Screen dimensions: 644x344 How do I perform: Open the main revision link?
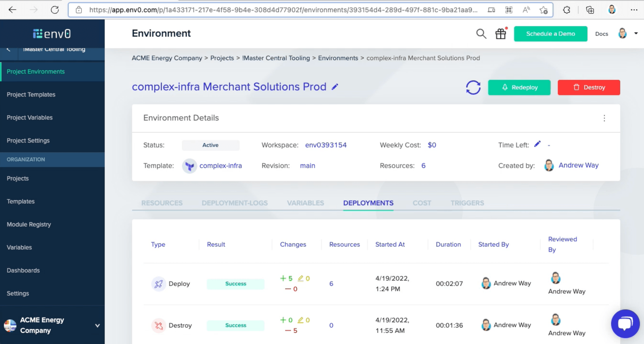[307, 165]
